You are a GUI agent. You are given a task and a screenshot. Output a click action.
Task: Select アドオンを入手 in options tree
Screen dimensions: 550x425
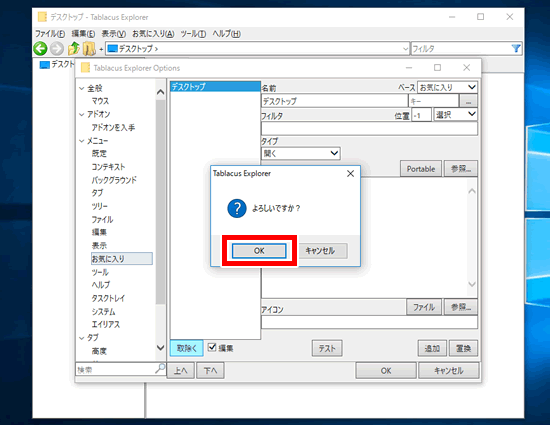113,128
